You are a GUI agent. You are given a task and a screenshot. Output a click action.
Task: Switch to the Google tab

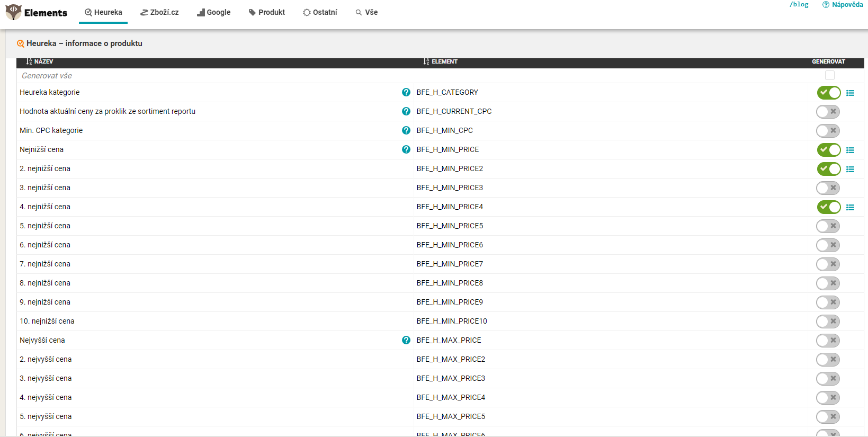[214, 12]
